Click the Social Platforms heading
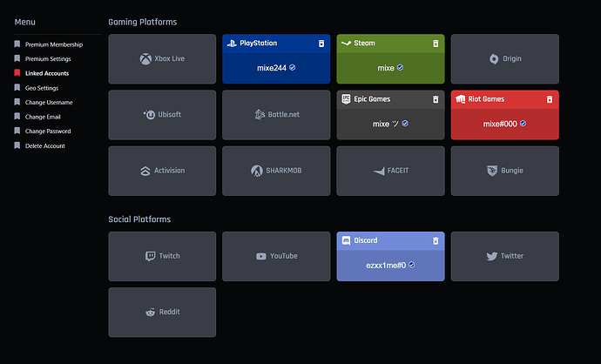This screenshot has width=601, height=364. 139,219
